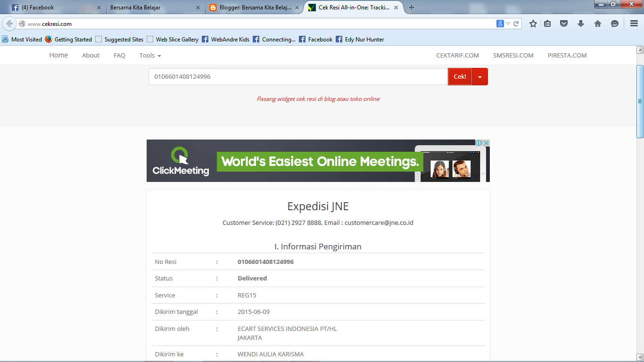Viewport: 644px width, 362px height.
Task: Open the Suggested Sites bookmark
Action: 119,40
